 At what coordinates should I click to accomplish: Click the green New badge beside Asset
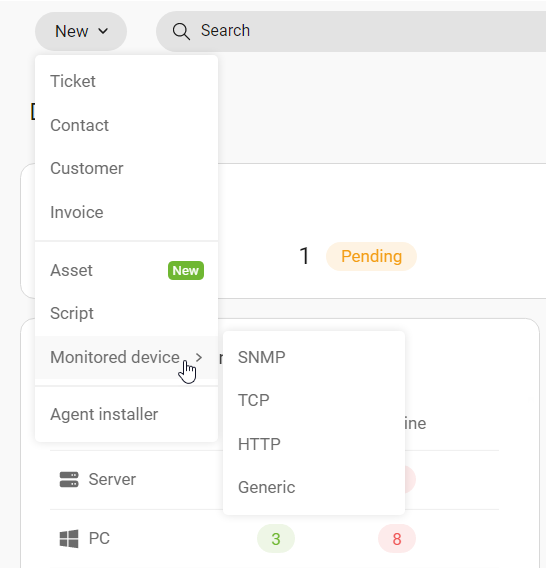(x=186, y=271)
